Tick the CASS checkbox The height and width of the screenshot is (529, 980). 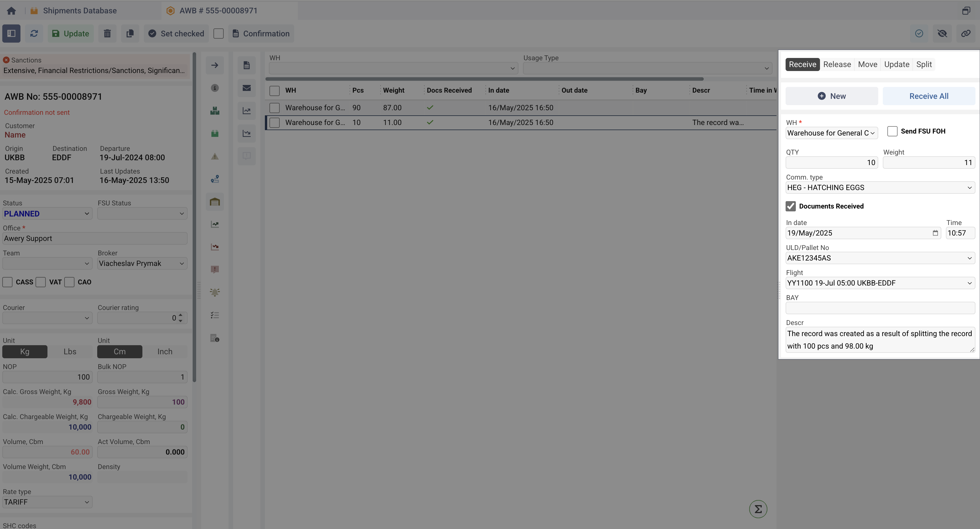coord(8,282)
